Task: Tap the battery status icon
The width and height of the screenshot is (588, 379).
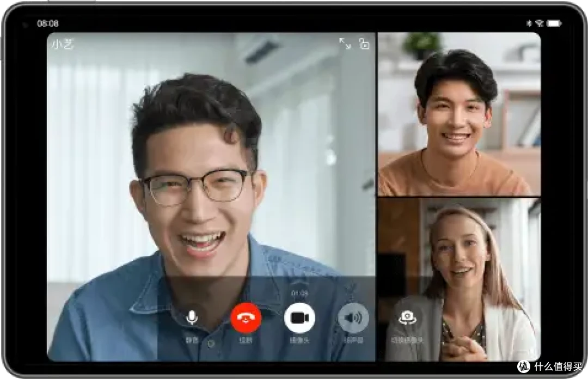Action: tap(554, 23)
